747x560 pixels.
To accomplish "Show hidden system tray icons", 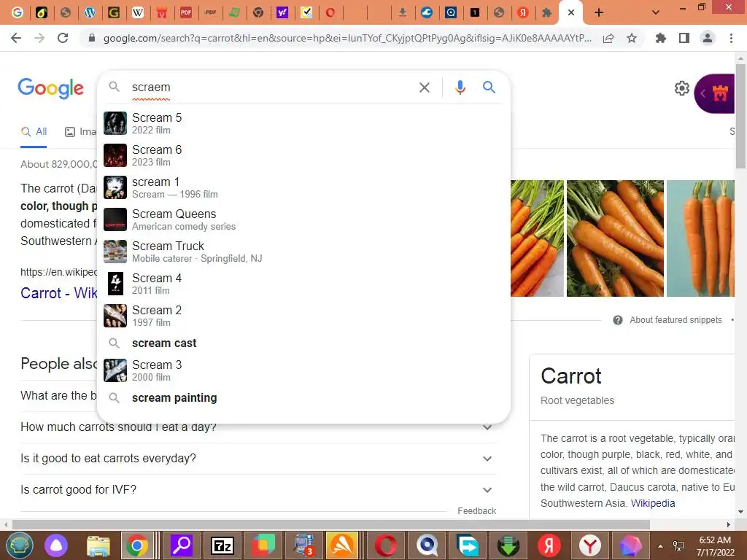I will (x=660, y=546).
